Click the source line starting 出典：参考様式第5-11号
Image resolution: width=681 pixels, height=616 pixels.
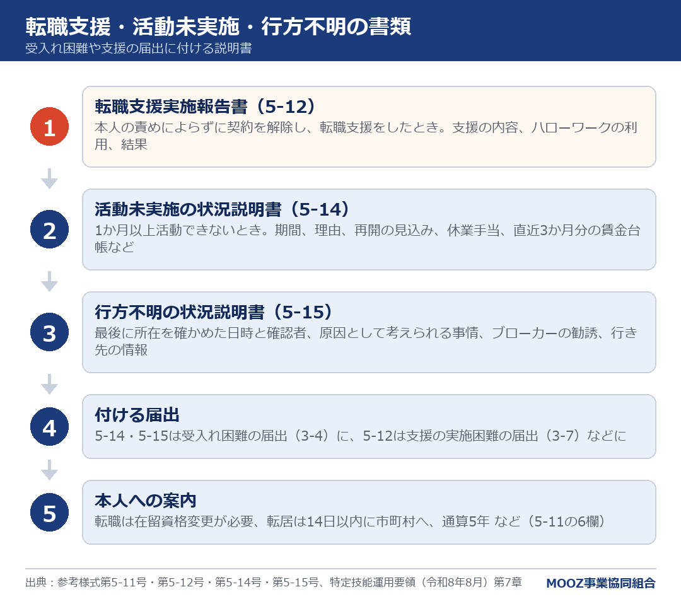pyautogui.click(x=274, y=582)
